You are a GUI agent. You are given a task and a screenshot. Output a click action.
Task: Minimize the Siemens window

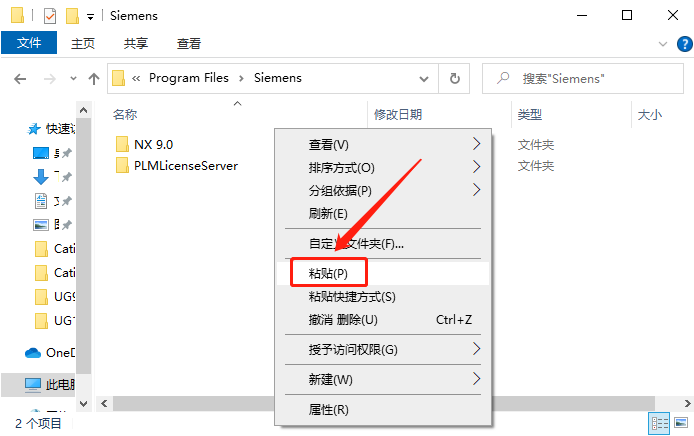coord(582,16)
